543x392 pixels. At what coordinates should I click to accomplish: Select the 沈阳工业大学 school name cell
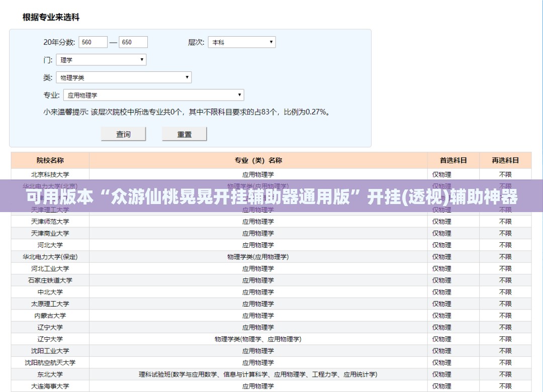click(x=50, y=351)
